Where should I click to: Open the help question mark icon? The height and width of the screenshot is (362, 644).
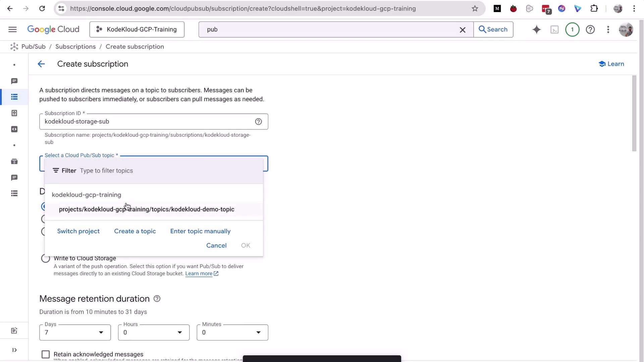(x=590, y=29)
